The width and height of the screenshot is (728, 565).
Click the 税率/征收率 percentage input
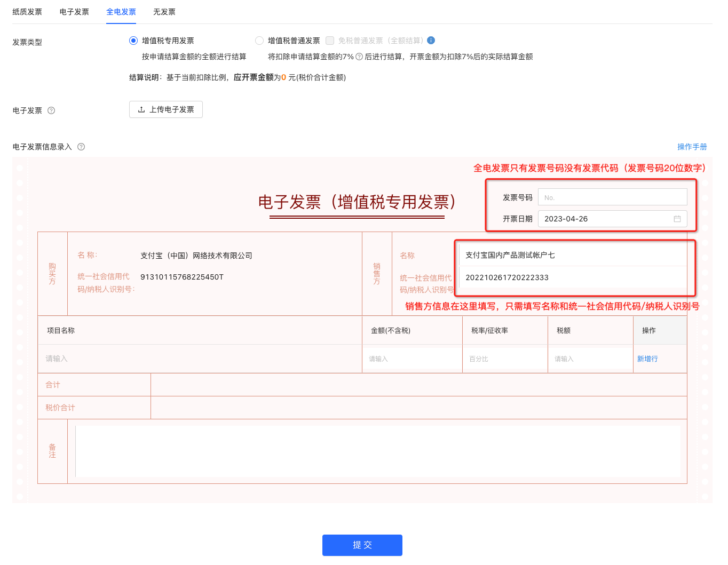(x=505, y=359)
